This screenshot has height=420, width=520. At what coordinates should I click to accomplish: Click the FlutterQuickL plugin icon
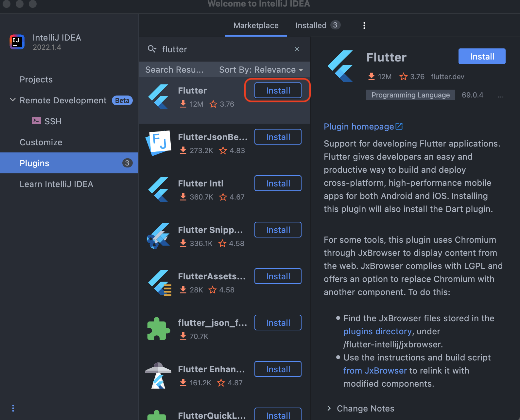coord(157,415)
